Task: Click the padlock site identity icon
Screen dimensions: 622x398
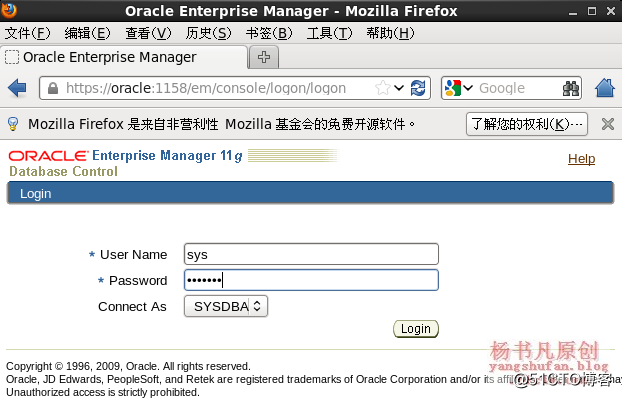Action: point(53,88)
